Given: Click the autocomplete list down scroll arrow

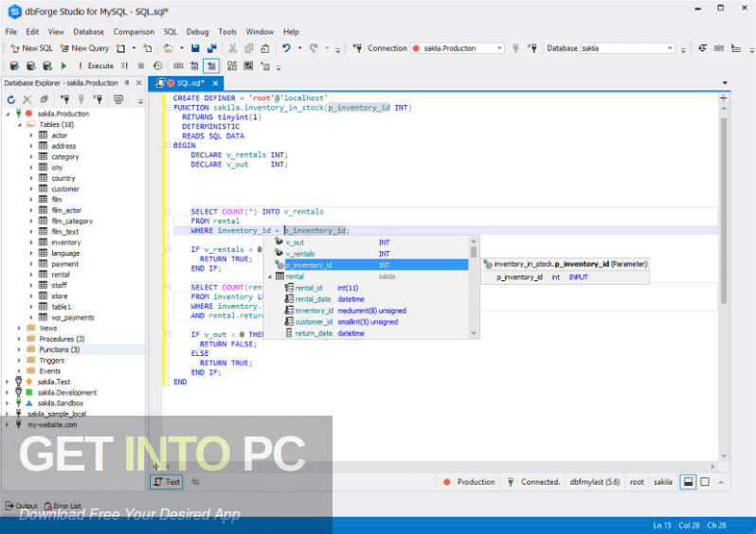Looking at the screenshot, I should [474, 333].
